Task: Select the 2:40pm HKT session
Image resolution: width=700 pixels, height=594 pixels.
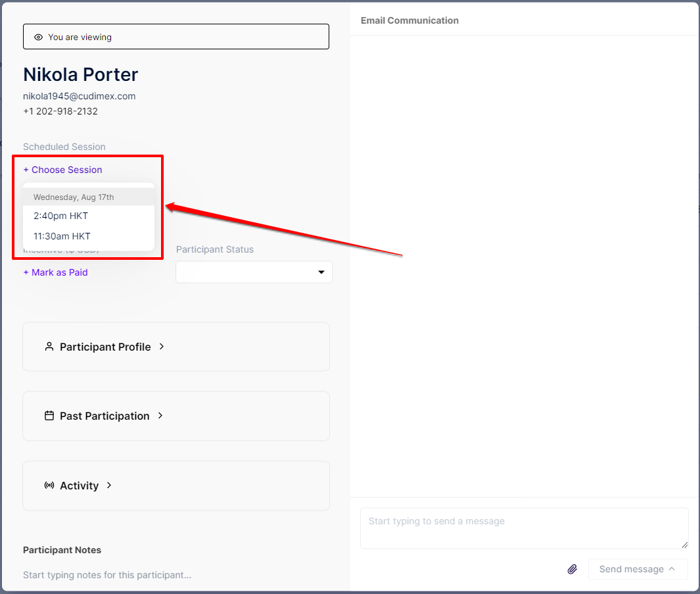Action: [x=88, y=216]
